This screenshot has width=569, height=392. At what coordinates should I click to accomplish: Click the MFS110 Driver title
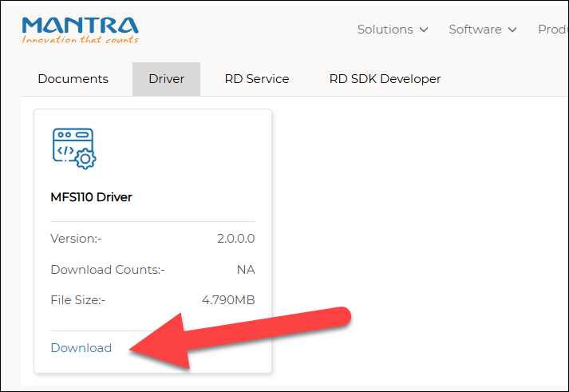pos(91,197)
